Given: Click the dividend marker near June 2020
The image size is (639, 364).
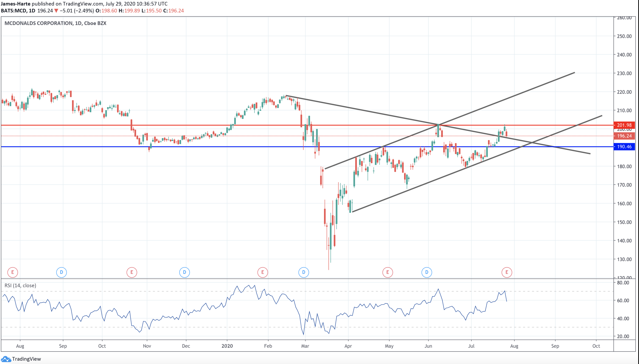Looking at the screenshot, I should 426,272.
